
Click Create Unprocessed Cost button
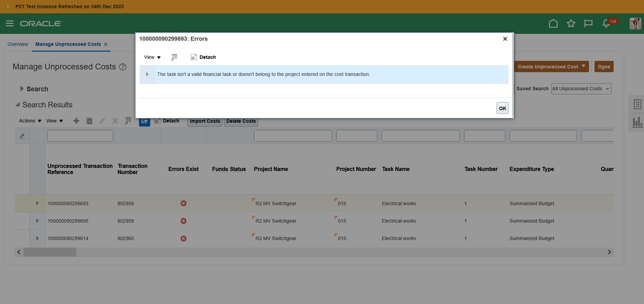point(551,67)
